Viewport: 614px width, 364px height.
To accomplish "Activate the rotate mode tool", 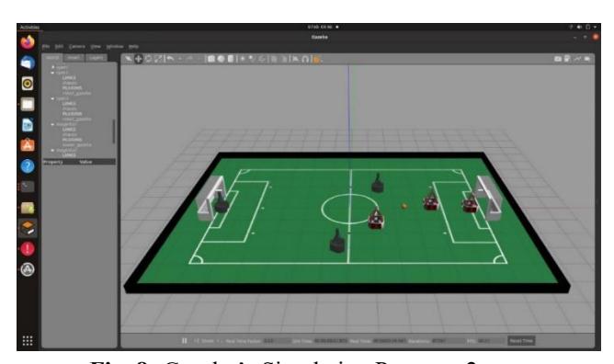I will pos(148,59).
